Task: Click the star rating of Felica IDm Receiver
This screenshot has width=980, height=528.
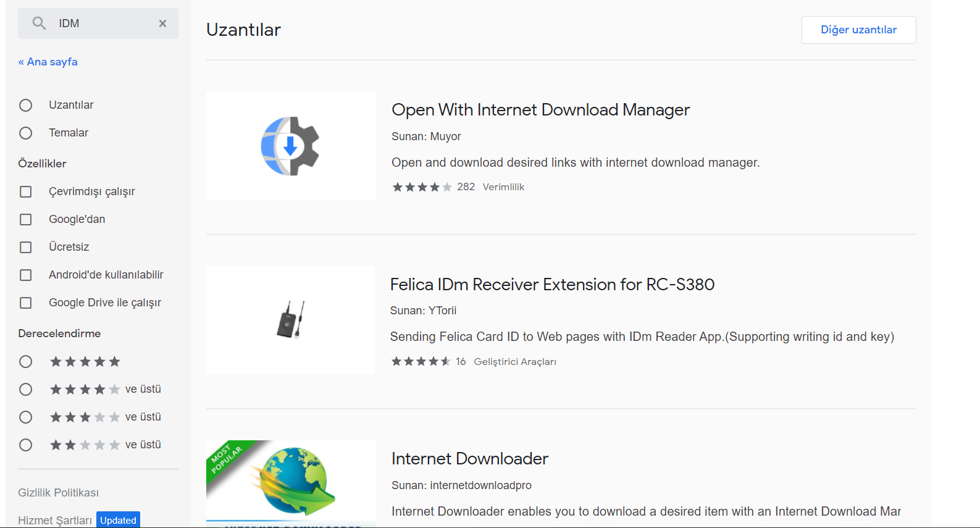Action: point(421,361)
